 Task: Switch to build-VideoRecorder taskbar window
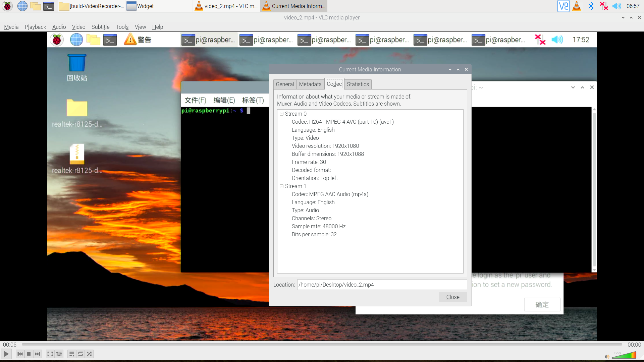pos(91,6)
